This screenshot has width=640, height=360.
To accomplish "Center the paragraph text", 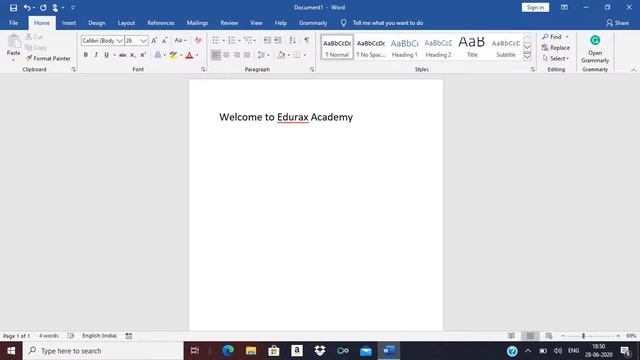I will point(226,55).
